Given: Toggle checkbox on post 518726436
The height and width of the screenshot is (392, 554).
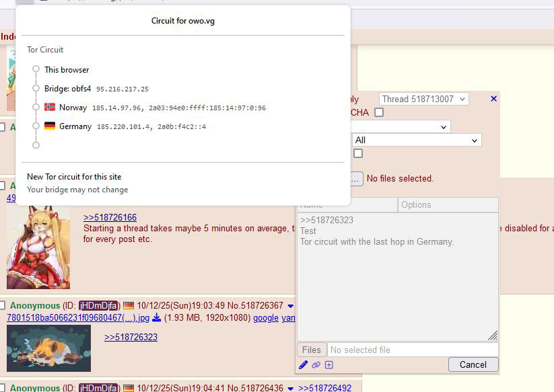Looking at the screenshot, I should tap(3, 388).
